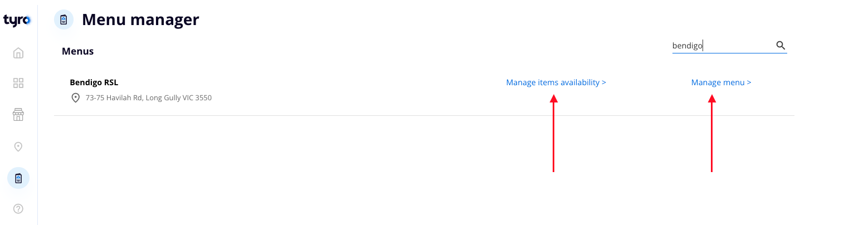Click the tyro logo

[18, 20]
